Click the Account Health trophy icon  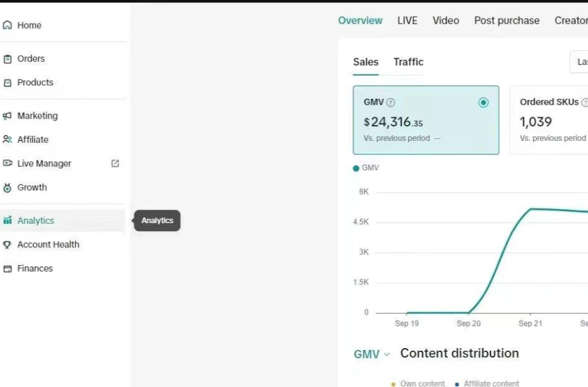click(8, 245)
